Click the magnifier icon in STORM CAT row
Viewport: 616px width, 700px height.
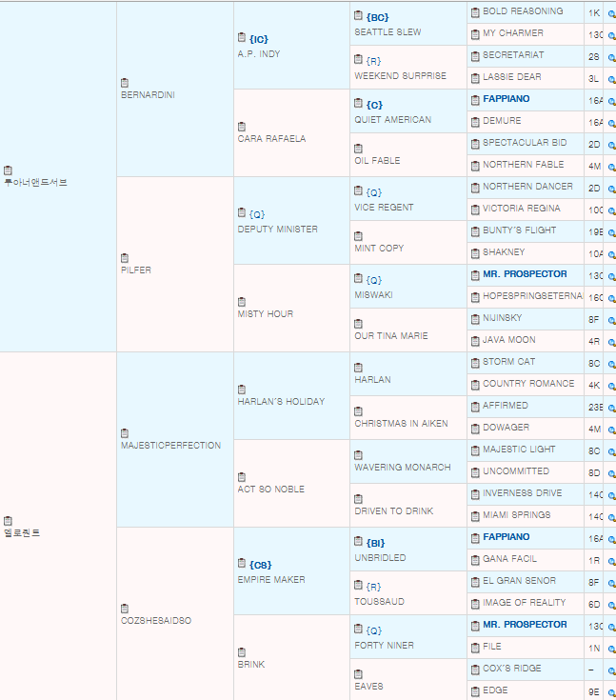611,364
